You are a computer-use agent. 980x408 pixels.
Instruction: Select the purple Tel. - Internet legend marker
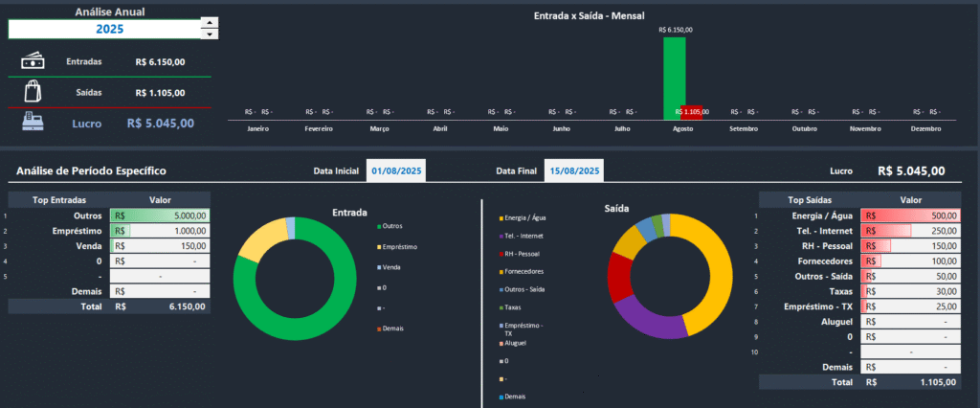pyautogui.click(x=500, y=236)
